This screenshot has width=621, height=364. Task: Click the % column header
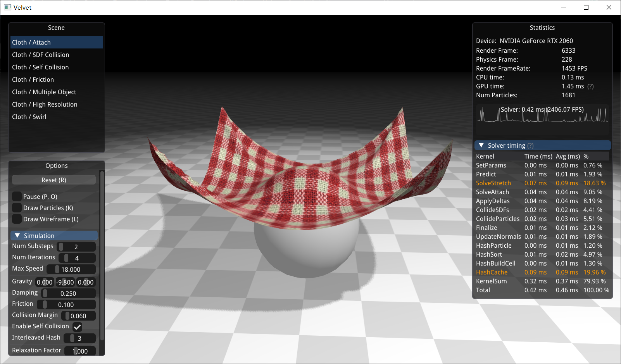coord(586,156)
